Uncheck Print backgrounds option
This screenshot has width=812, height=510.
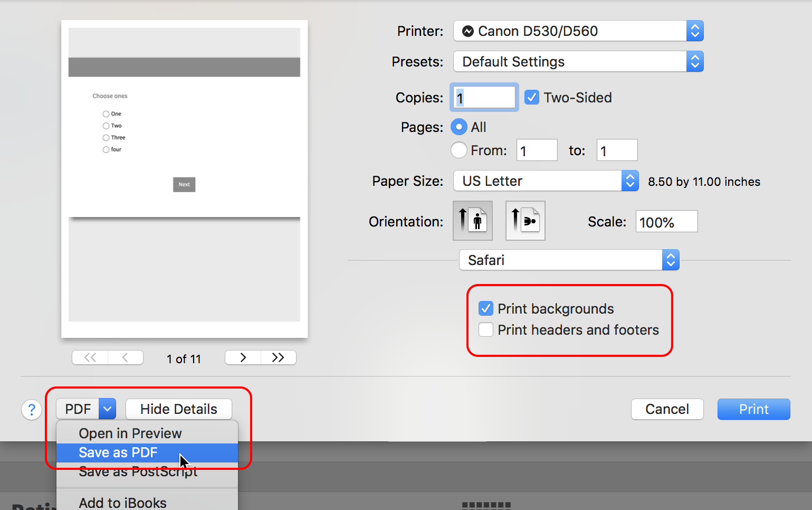pos(486,308)
